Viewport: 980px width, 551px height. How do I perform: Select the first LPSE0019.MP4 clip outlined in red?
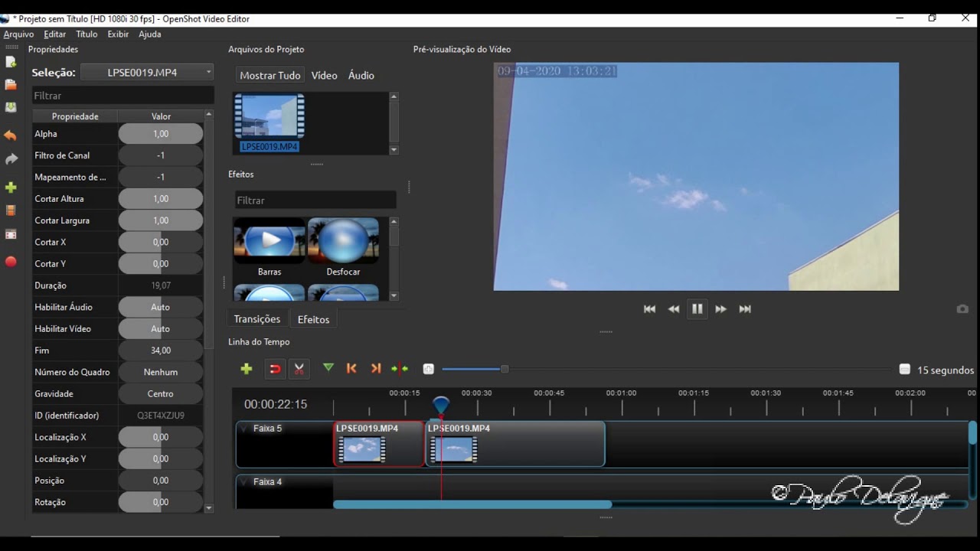coord(379,444)
